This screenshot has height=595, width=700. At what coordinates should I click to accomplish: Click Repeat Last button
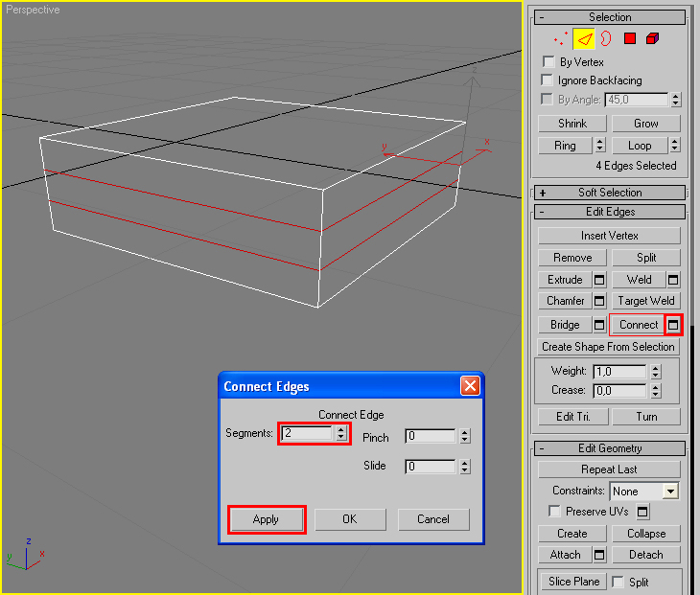tap(609, 469)
